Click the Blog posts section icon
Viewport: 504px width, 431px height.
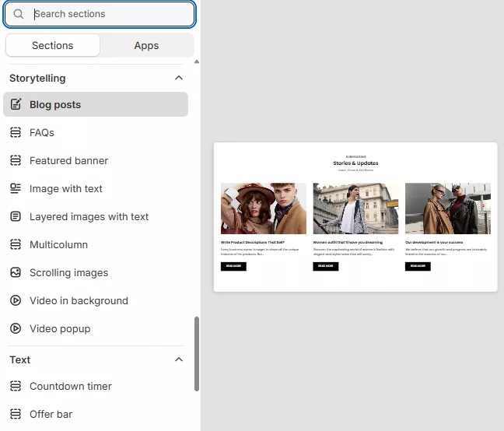[x=16, y=104]
